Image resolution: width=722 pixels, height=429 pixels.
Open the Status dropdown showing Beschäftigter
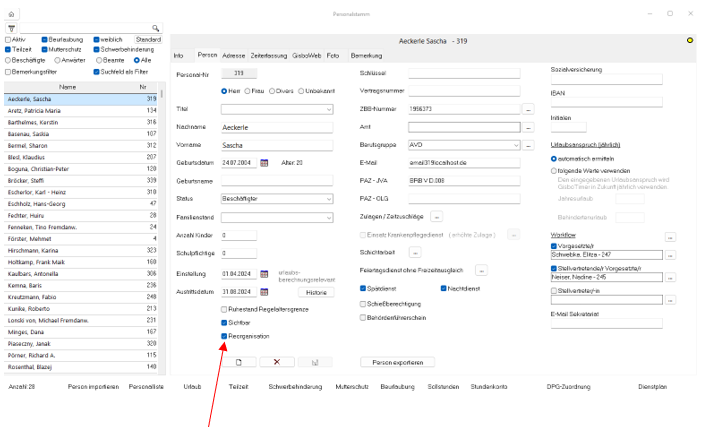tap(329, 199)
